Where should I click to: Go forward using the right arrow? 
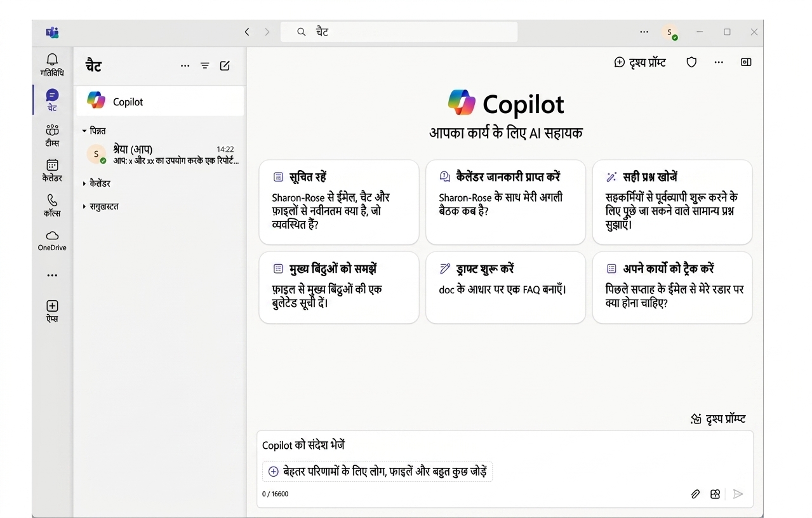[x=267, y=32]
